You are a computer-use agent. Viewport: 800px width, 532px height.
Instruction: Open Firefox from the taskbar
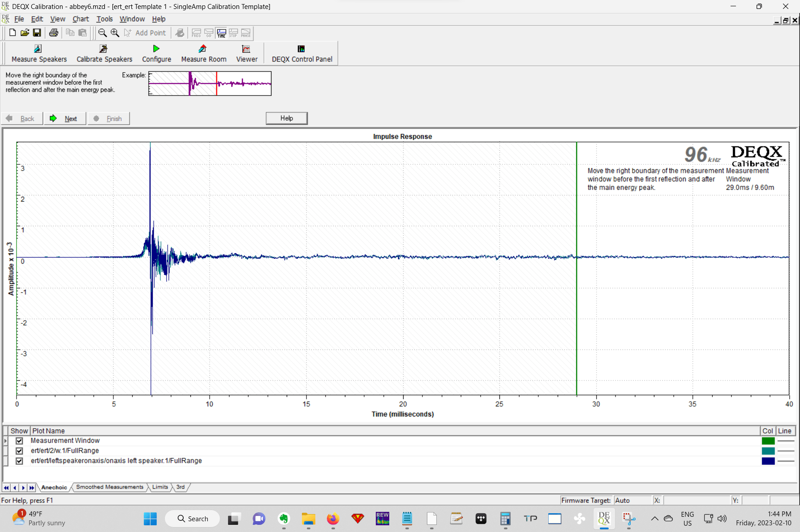pyautogui.click(x=333, y=519)
